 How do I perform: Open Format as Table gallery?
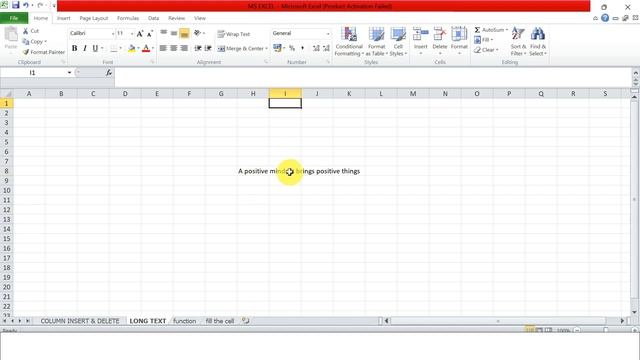pos(376,41)
